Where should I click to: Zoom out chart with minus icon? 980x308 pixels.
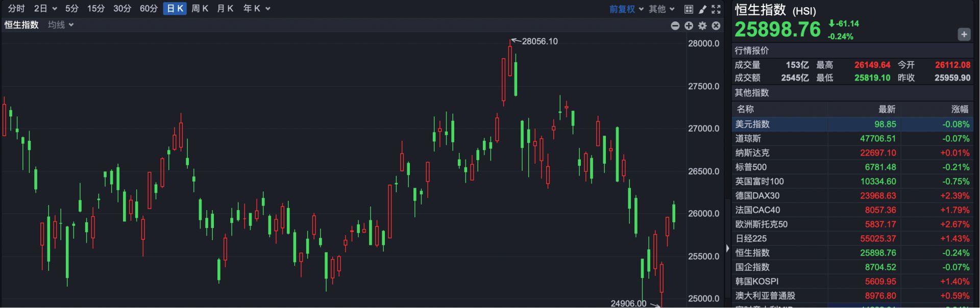tap(675, 25)
